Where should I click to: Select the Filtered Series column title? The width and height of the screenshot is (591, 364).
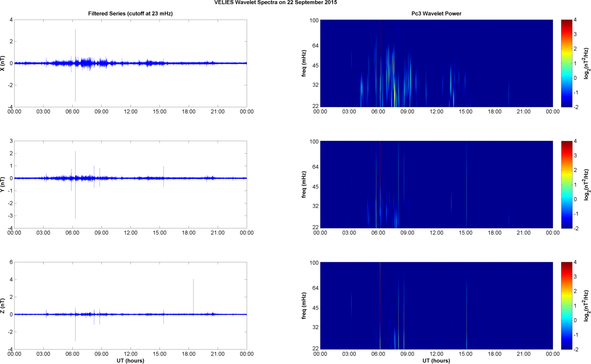(x=130, y=14)
